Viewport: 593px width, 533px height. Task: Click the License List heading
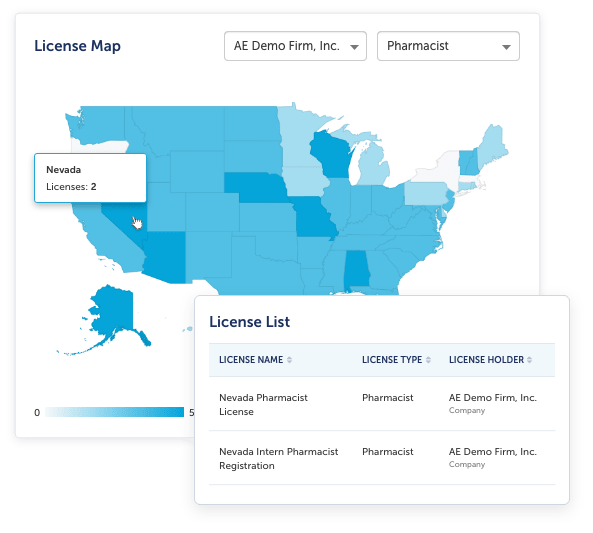[x=250, y=322]
